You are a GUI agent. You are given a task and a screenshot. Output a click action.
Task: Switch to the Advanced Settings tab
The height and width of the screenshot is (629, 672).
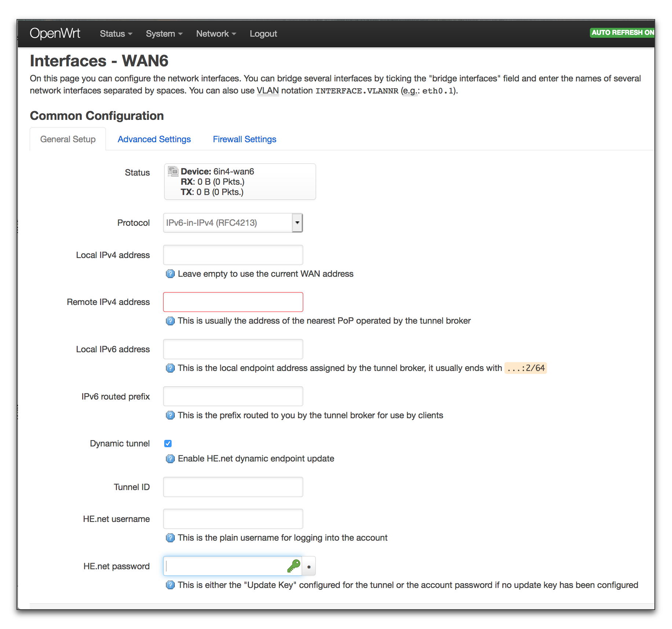(x=154, y=139)
